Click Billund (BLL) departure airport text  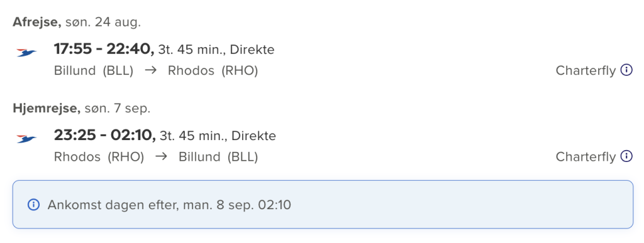click(x=94, y=71)
